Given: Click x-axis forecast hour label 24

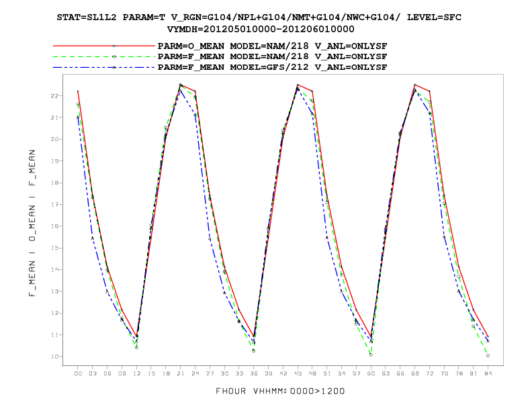Looking at the screenshot, I should (x=195, y=373).
